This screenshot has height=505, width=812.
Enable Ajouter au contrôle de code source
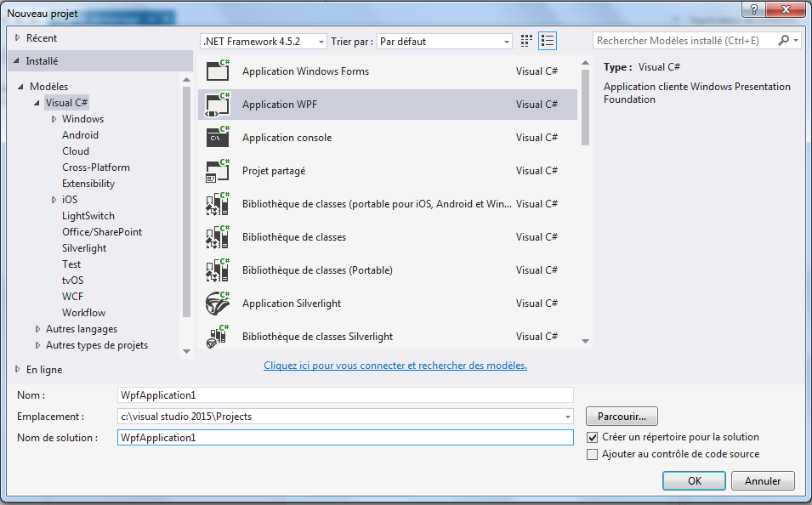click(x=592, y=454)
